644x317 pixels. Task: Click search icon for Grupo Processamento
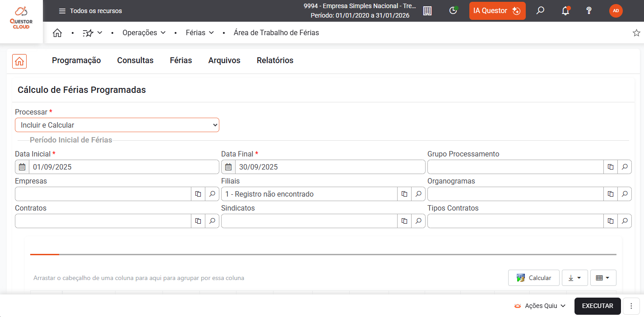(x=624, y=167)
